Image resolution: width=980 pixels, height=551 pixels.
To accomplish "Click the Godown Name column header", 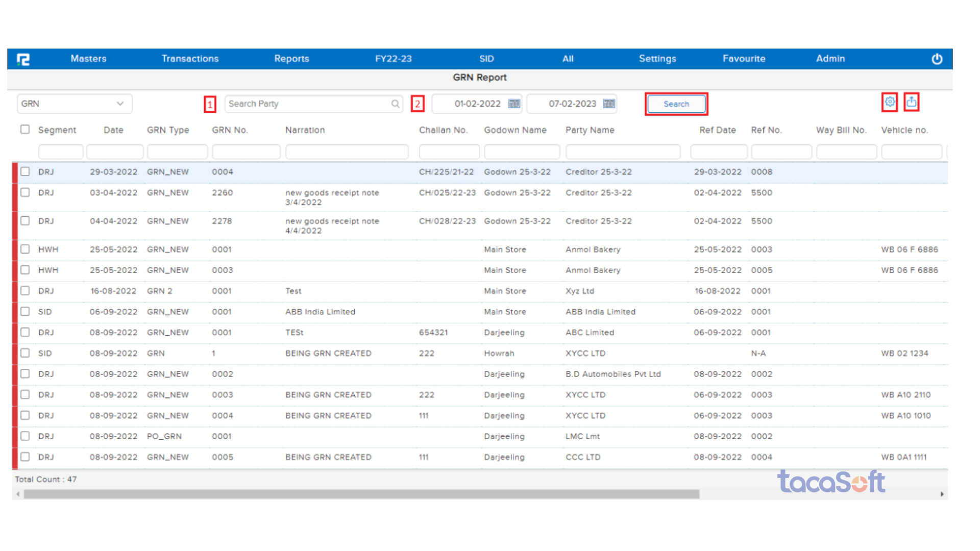I will point(515,130).
